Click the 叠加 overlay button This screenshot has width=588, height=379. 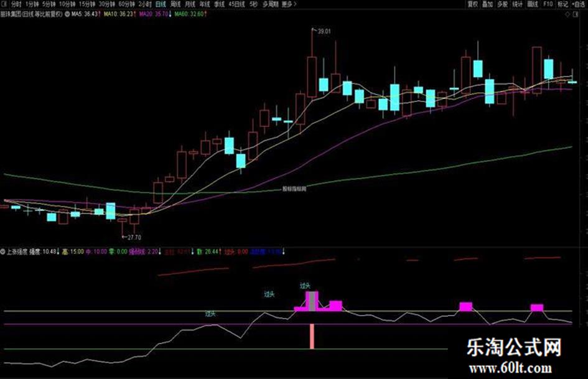coord(487,4)
